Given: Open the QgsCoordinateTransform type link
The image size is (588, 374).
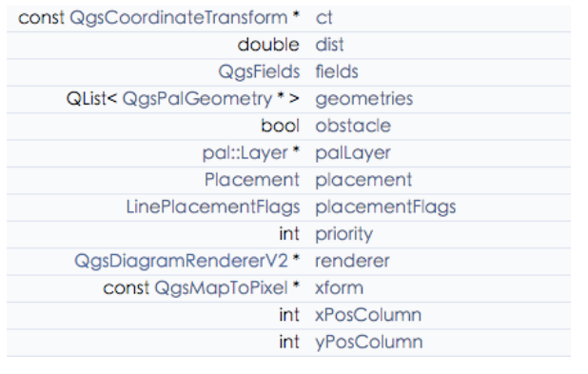Looking at the screenshot, I should pyautogui.click(x=179, y=18).
